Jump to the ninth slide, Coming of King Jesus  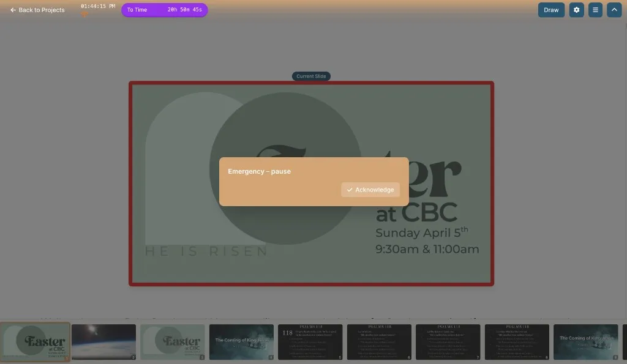tap(586, 342)
